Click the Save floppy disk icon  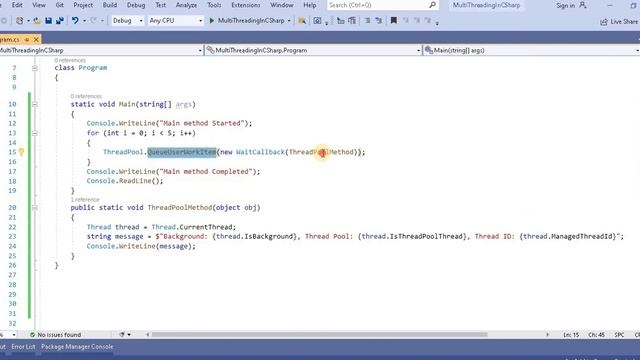pyautogui.click(x=49, y=20)
